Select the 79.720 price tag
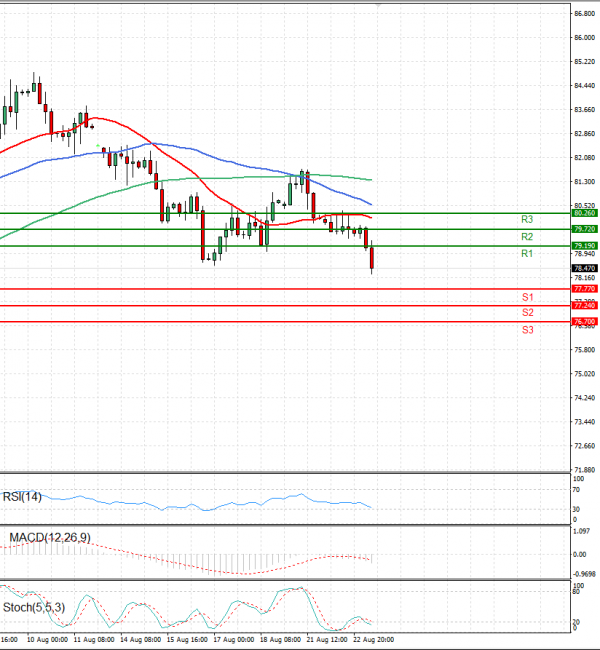The height and width of the screenshot is (650, 600). (x=585, y=229)
